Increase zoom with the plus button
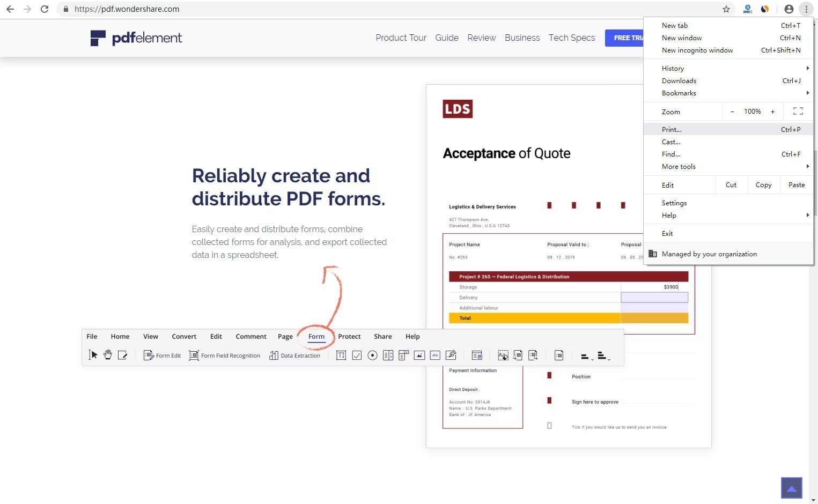 772,112
